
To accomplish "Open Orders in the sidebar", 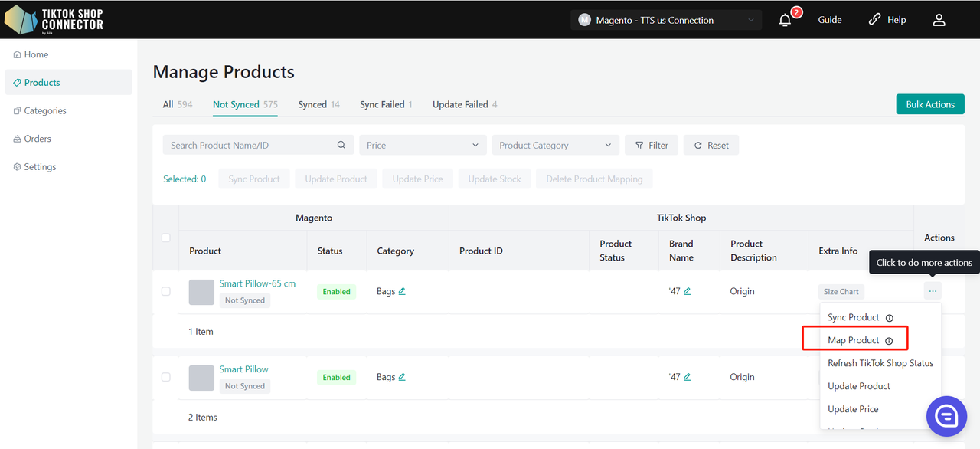I will click(38, 139).
